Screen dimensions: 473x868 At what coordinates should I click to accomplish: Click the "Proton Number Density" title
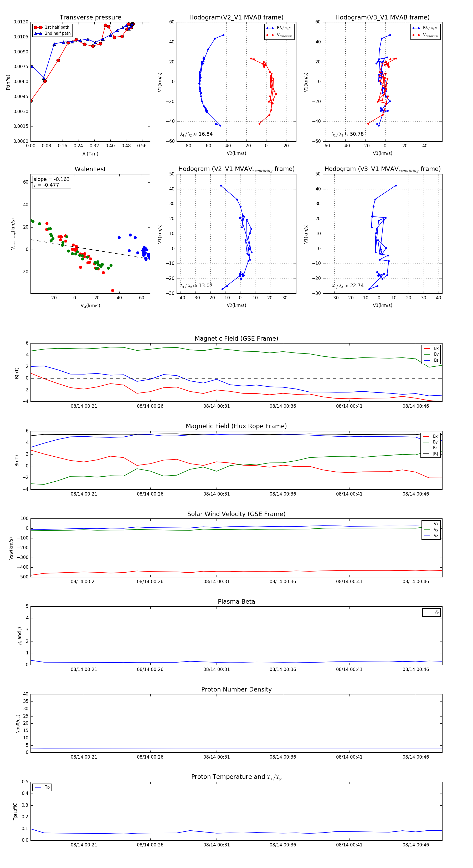[236, 689]
